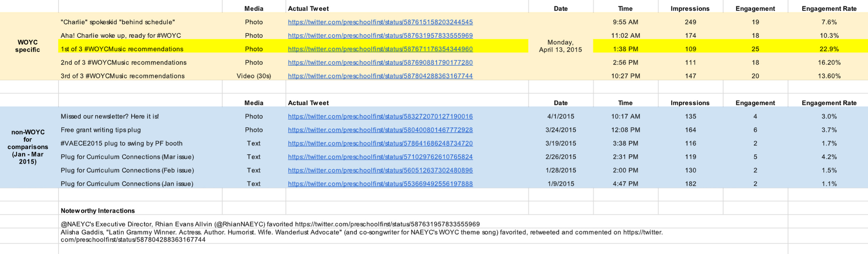Screen dimensions: 868x254
Task: Open the Missed our newsletter tweet link
Action: (380, 117)
